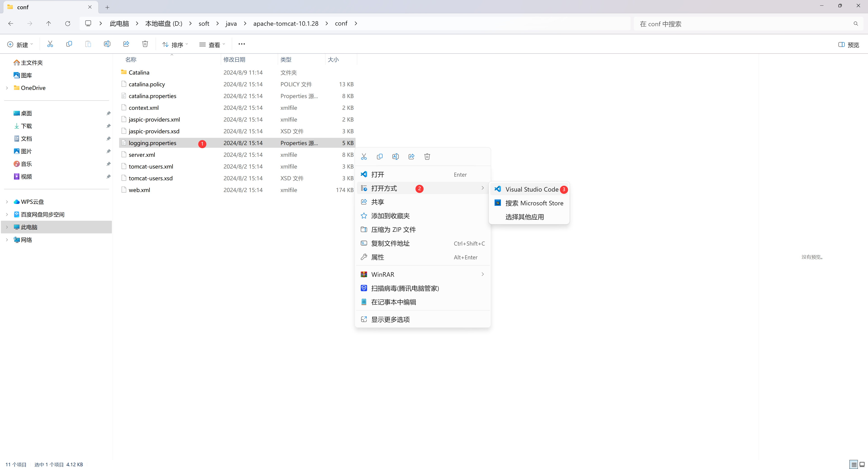Click the search box for conf

745,24
